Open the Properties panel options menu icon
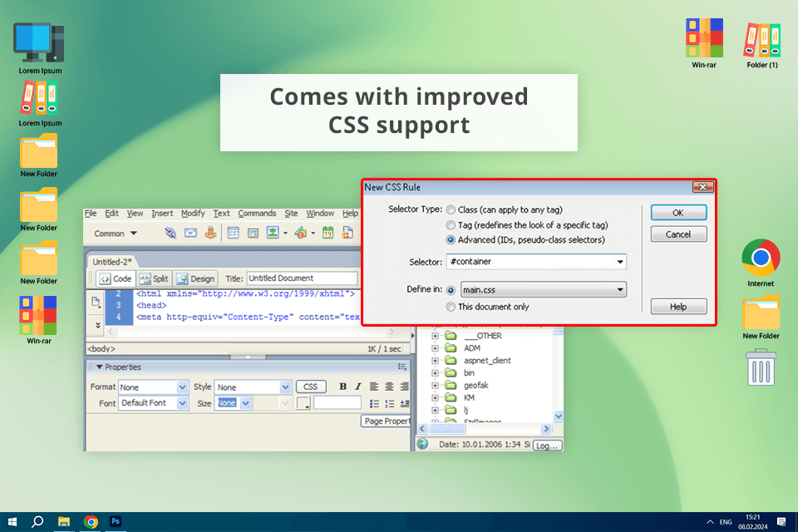 tap(402, 367)
